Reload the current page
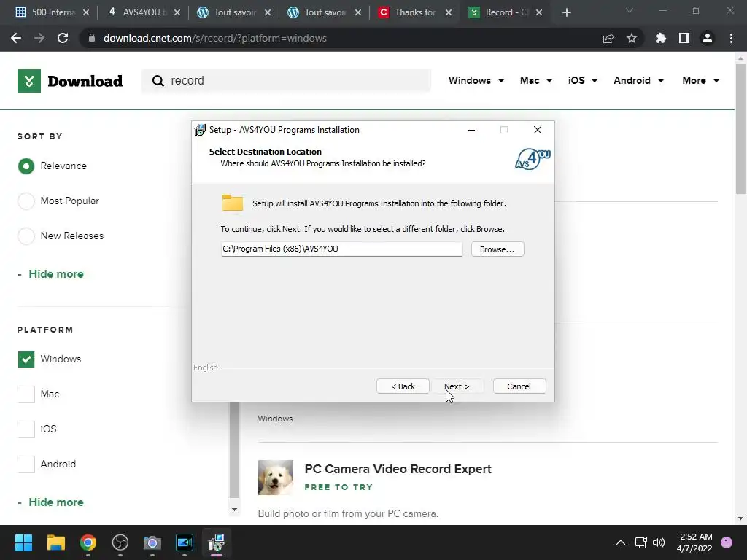The image size is (747, 560). click(x=63, y=38)
